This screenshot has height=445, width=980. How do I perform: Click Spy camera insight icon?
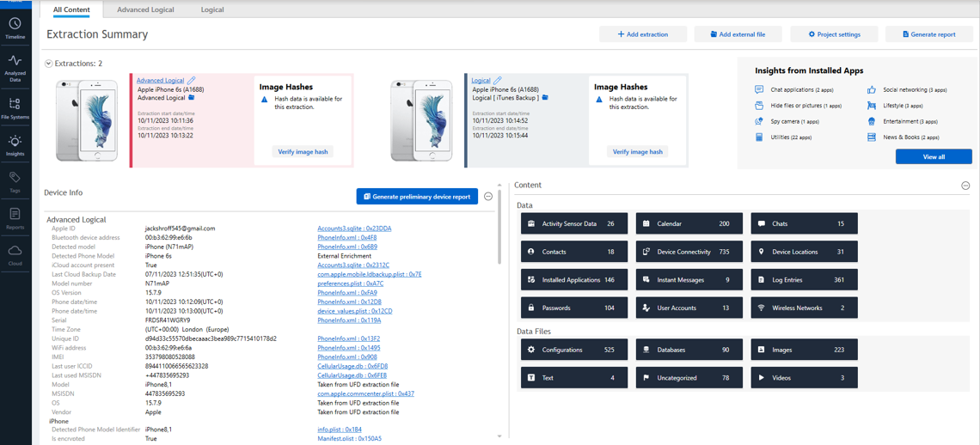759,120
